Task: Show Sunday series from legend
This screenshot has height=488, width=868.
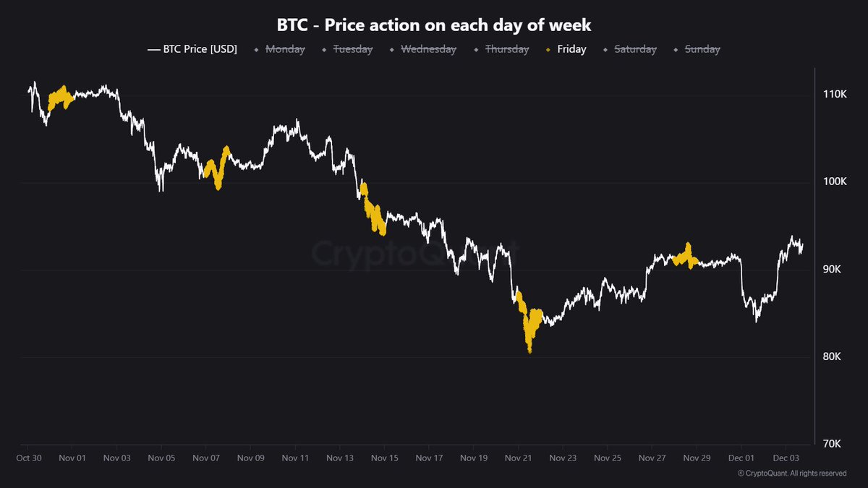Action: click(x=702, y=49)
